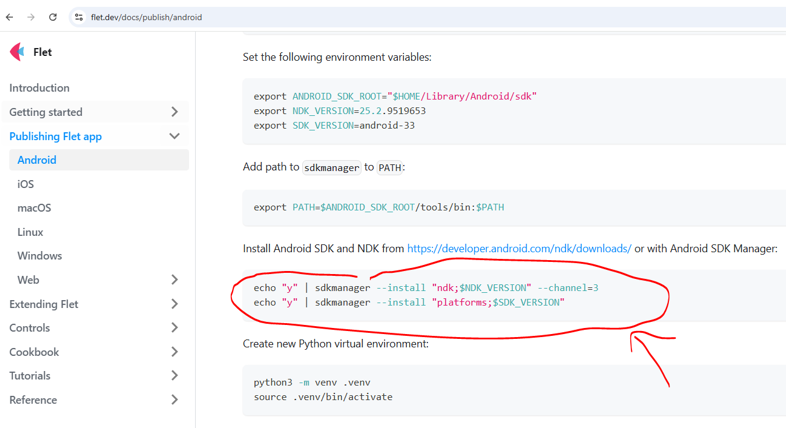Go to the iOS publishing page
The image size is (786, 428).
click(26, 184)
